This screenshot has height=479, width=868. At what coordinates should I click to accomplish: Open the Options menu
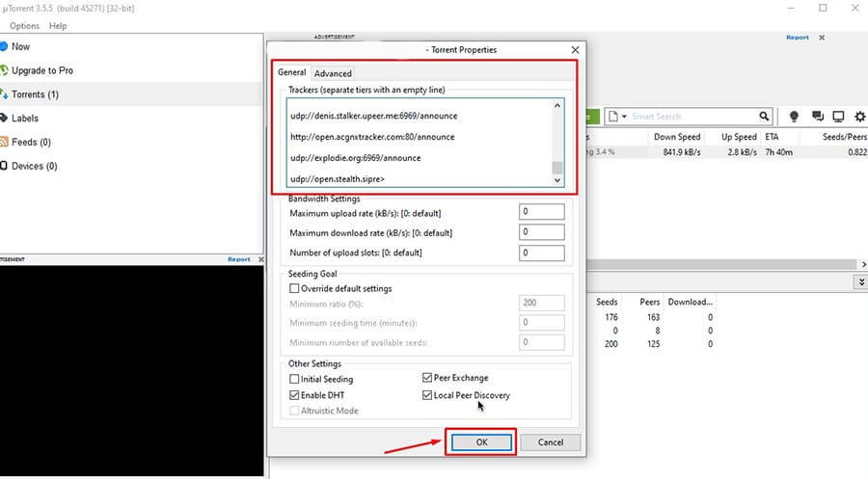[x=24, y=26]
